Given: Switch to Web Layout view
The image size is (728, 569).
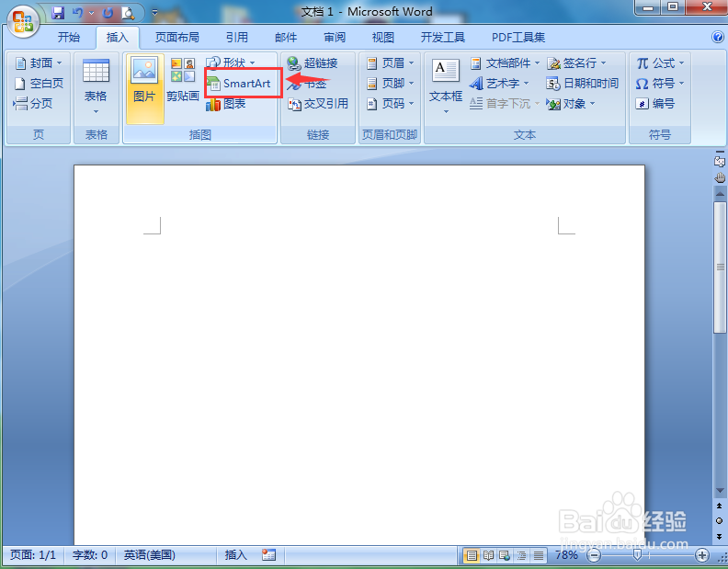Looking at the screenshot, I should coord(505,555).
